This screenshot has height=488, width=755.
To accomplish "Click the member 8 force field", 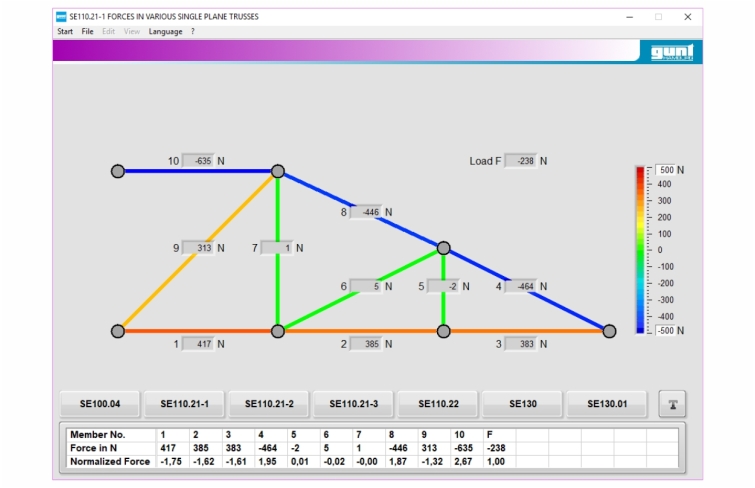I will pos(366,212).
